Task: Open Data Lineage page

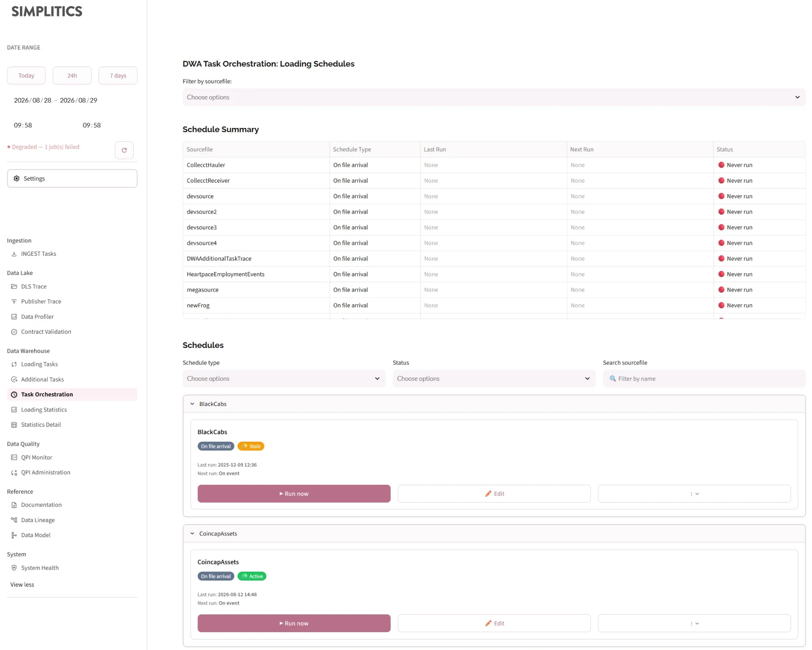Action: coord(38,520)
